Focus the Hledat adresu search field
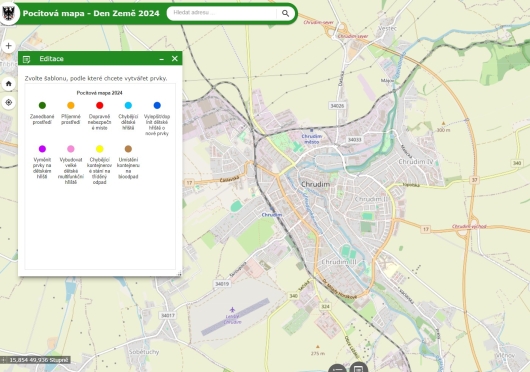The image size is (530, 372). (x=223, y=13)
